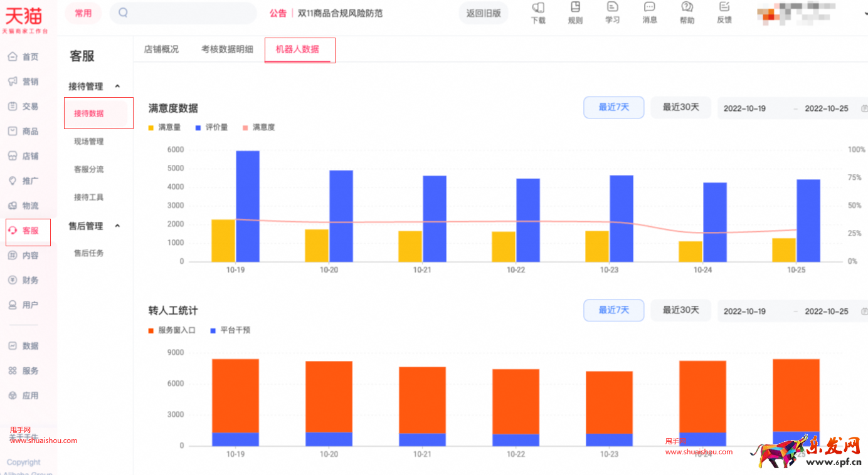Image resolution: width=868 pixels, height=475 pixels.
Task: Click 转人工统计 start date 2022-10-19
Action: pos(744,311)
